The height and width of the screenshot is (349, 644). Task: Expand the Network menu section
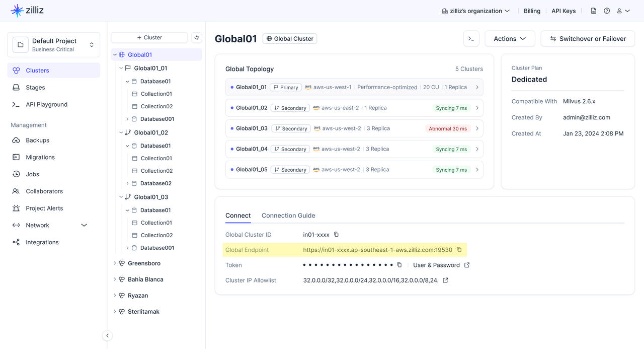click(84, 225)
